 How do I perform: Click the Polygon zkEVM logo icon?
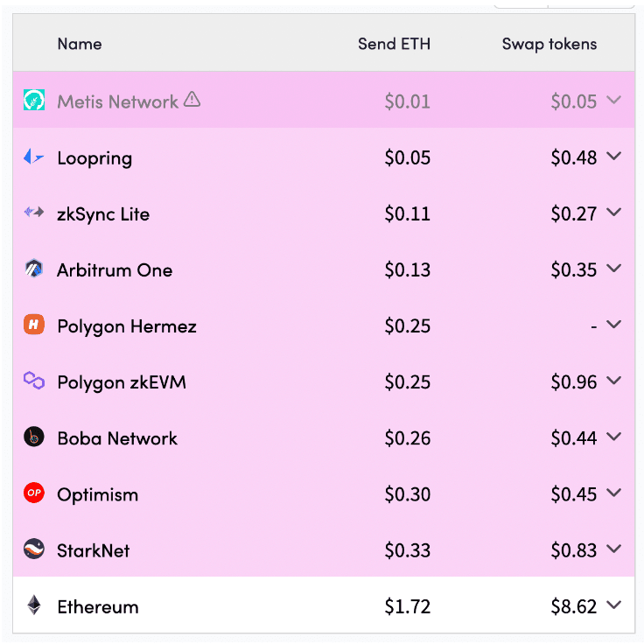coord(33,381)
